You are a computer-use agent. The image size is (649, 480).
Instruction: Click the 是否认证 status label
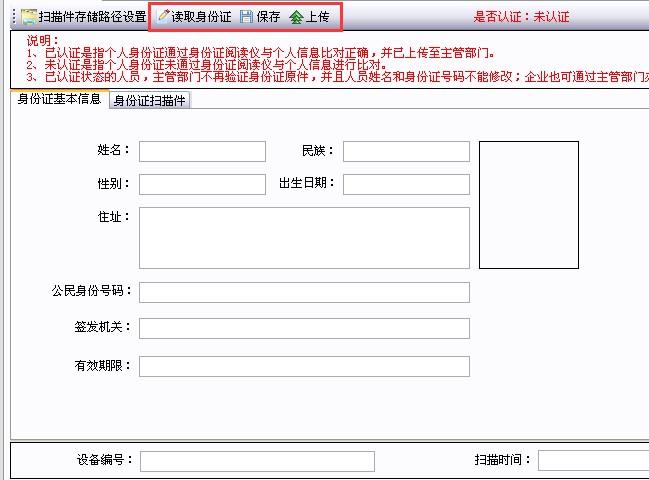520,17
